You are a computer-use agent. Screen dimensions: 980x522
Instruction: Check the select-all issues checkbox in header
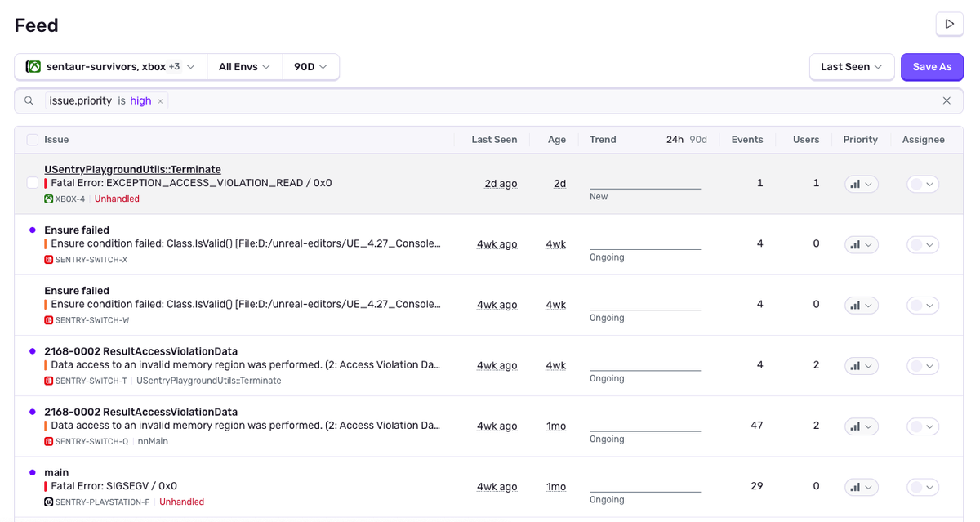click(33, 140)
